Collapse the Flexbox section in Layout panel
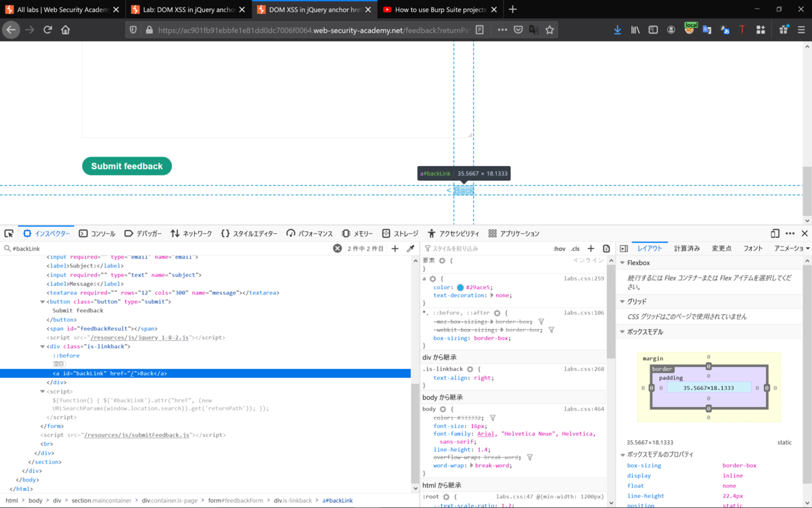This screenshot has width=812, height=508. coord(622,262)
